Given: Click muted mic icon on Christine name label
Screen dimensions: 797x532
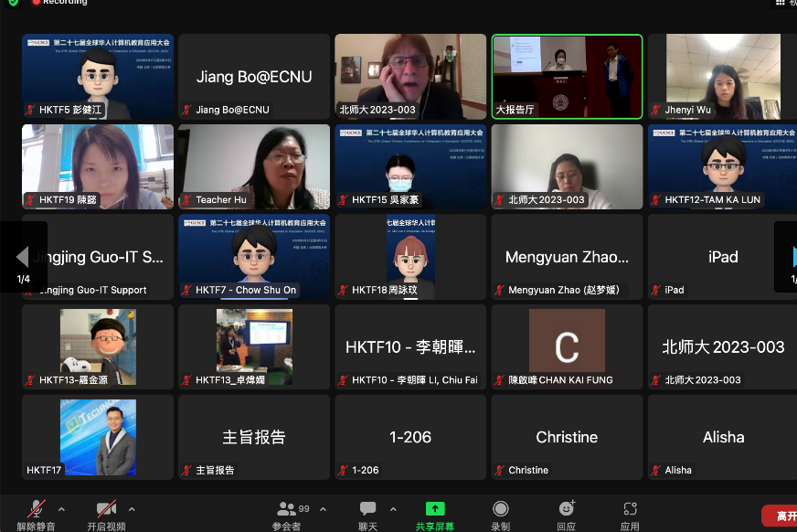Looking at the screenshot, I should pos(500,470).
